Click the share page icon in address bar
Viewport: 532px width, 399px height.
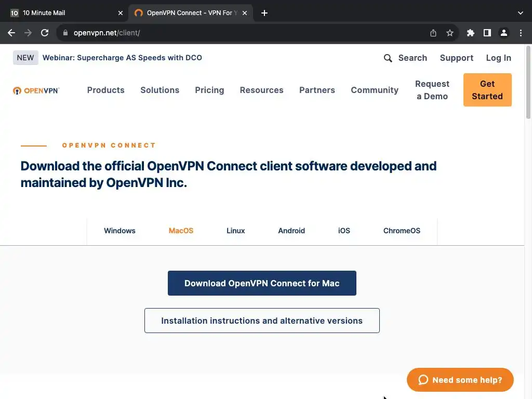tap(433, 33)
